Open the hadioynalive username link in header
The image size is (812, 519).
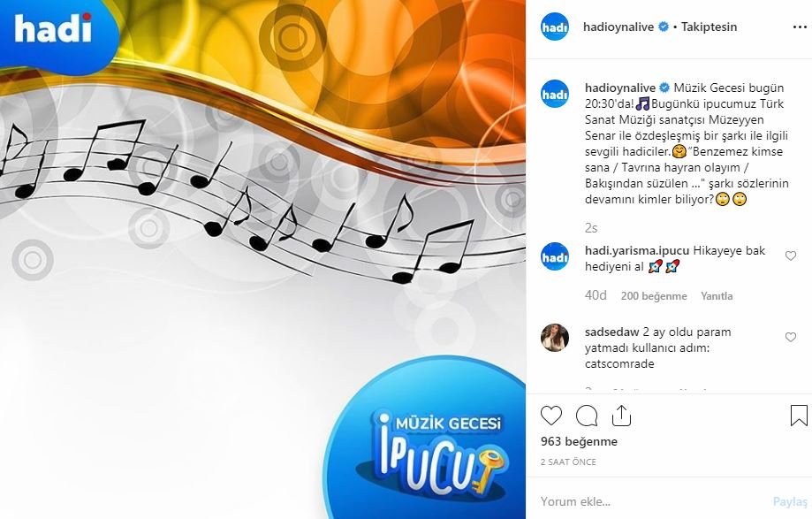coord(618,27)
